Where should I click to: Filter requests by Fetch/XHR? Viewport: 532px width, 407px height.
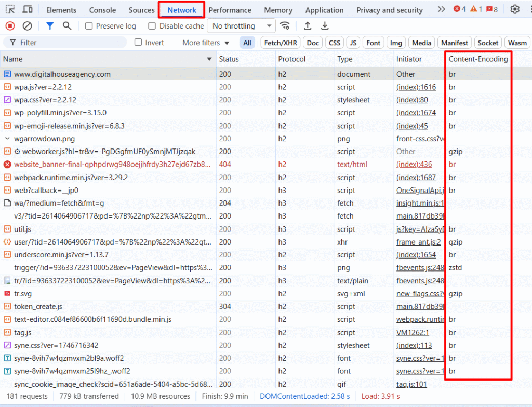point(281,43)
